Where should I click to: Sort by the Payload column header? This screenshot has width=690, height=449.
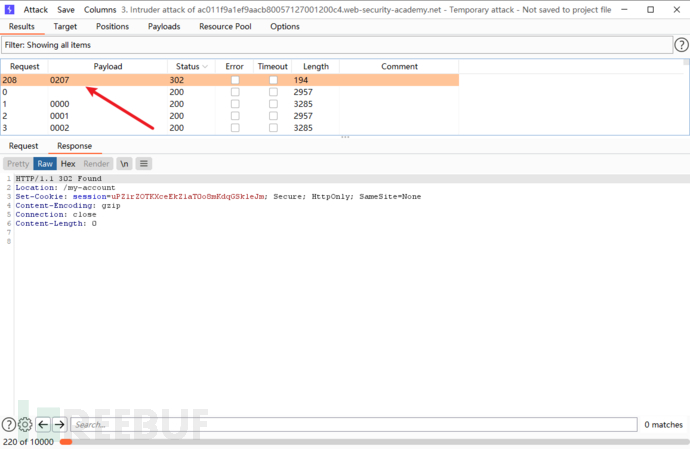(108, 66)
